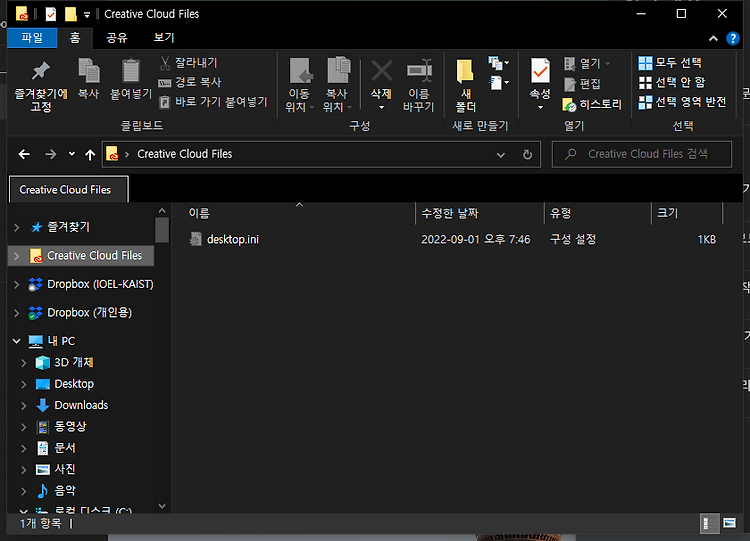Open the blue Help question icon

point(733,38)
